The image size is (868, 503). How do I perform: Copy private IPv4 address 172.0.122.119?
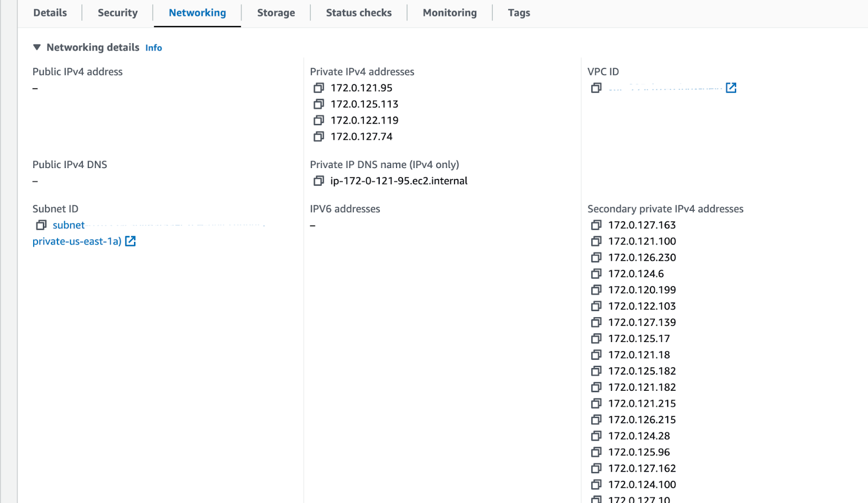(x=318, y=120)
